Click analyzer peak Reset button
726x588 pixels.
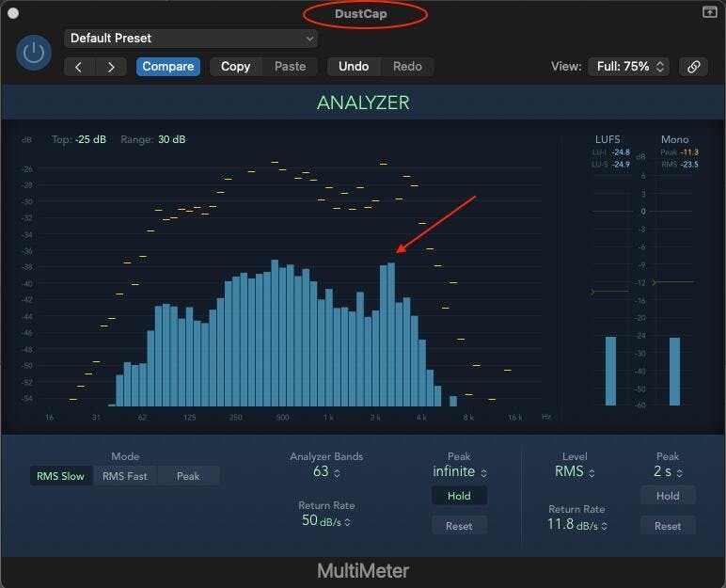(459, 526)
